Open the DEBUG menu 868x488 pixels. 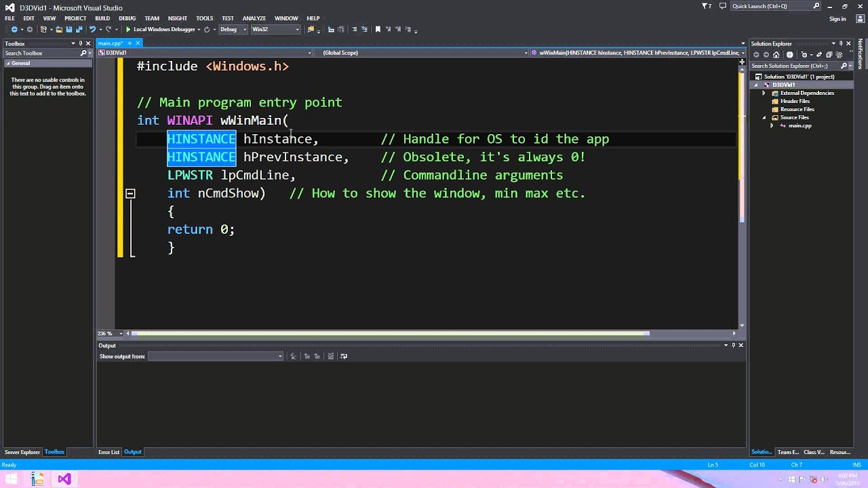point(127,18)
